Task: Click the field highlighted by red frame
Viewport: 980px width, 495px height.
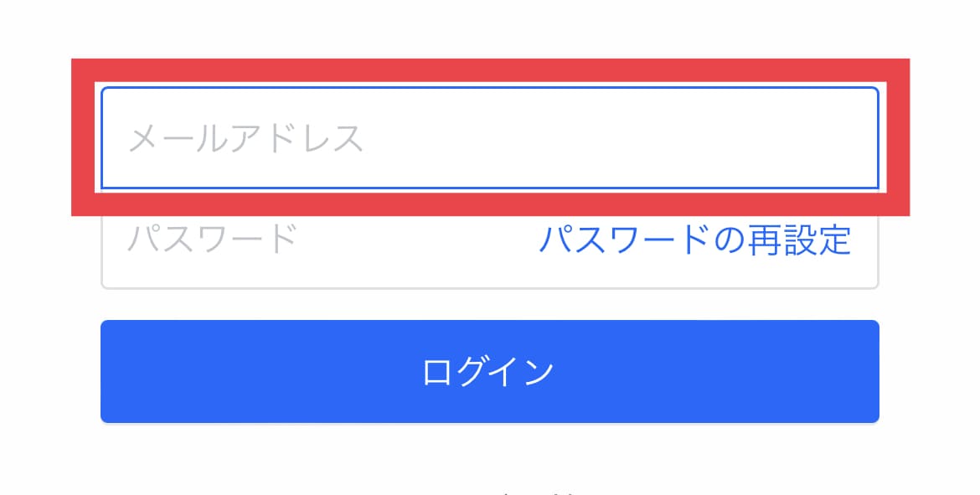Action: coord(490,137)
